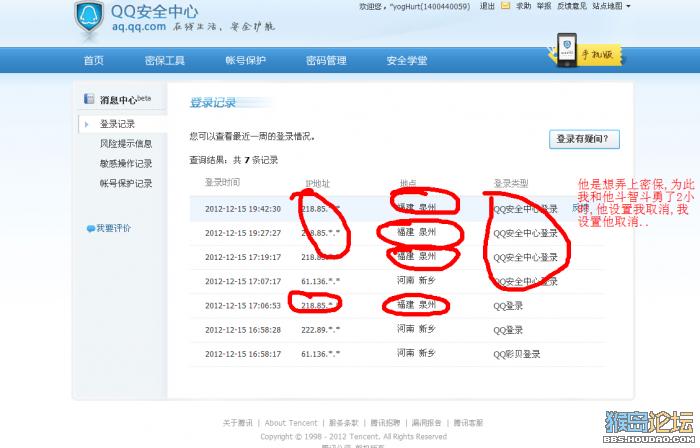
Task: Expand the 站点地图 dropdown arrow
Action: (x=629, y=6)
